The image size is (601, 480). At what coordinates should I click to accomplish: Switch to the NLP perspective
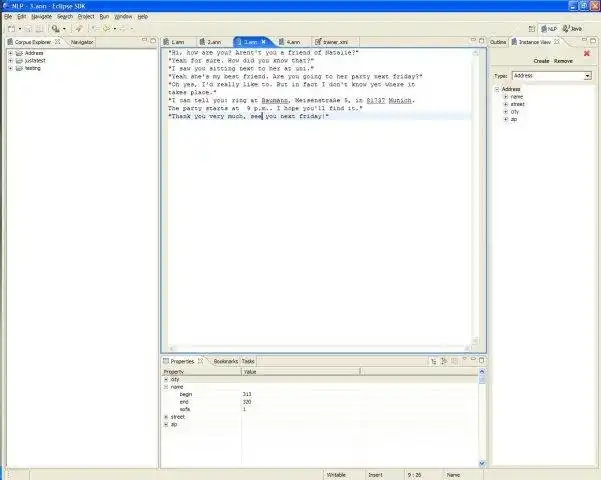click(549, 29)
